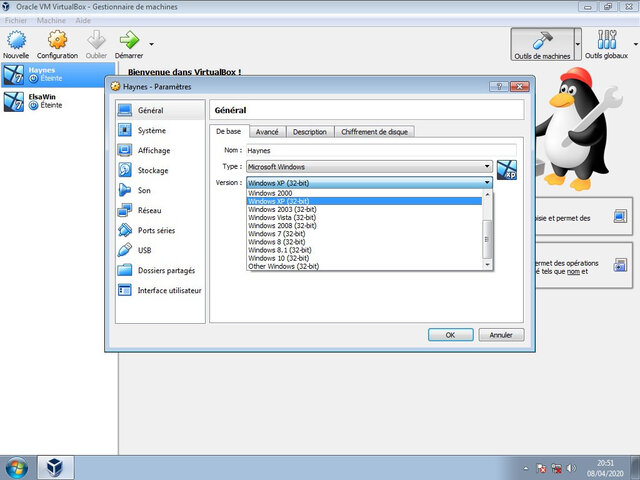
Task: Choose Windows 2008 (32-bit) option
Action: 364,226
